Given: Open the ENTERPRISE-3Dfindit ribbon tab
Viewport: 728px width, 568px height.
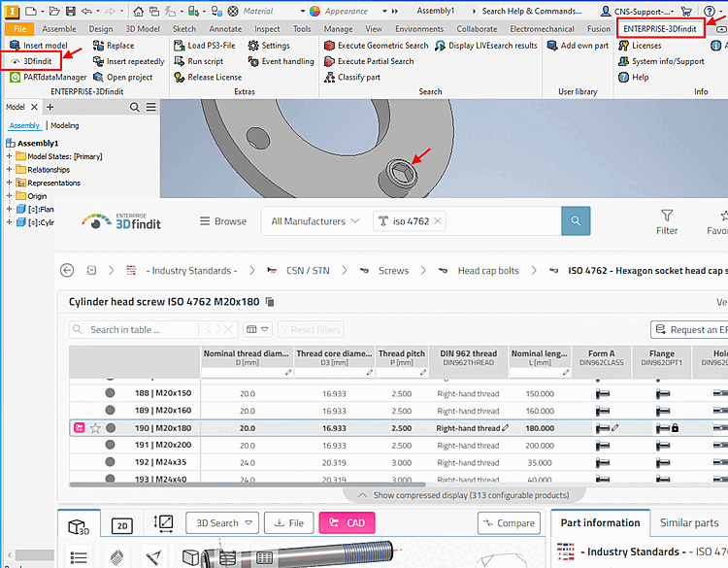Looking at the screenshot, I should [x=660, y=29].
